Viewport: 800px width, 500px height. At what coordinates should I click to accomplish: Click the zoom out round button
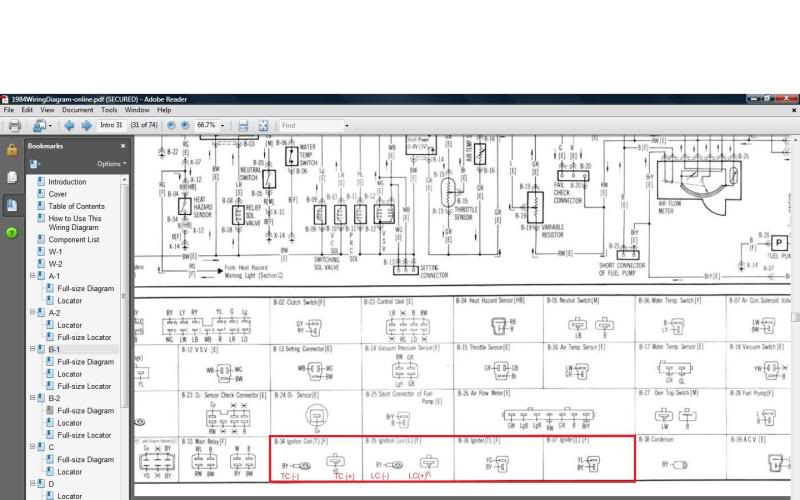[171, 125]
